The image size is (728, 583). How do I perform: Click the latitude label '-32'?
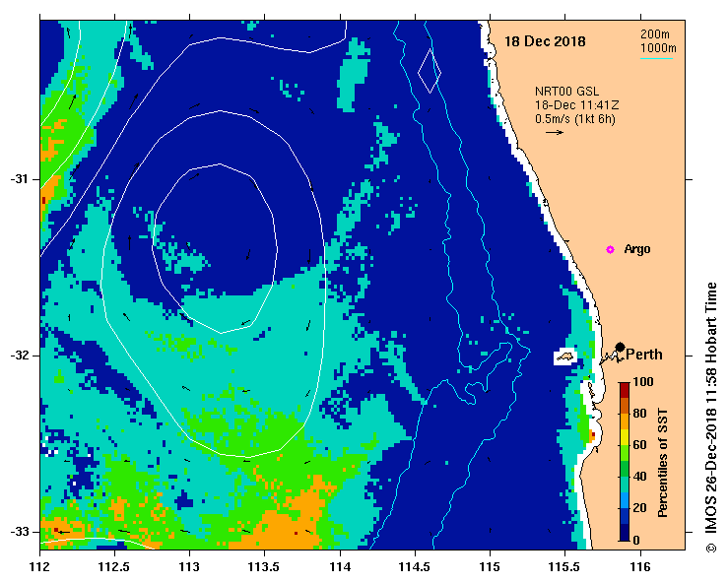20,356
